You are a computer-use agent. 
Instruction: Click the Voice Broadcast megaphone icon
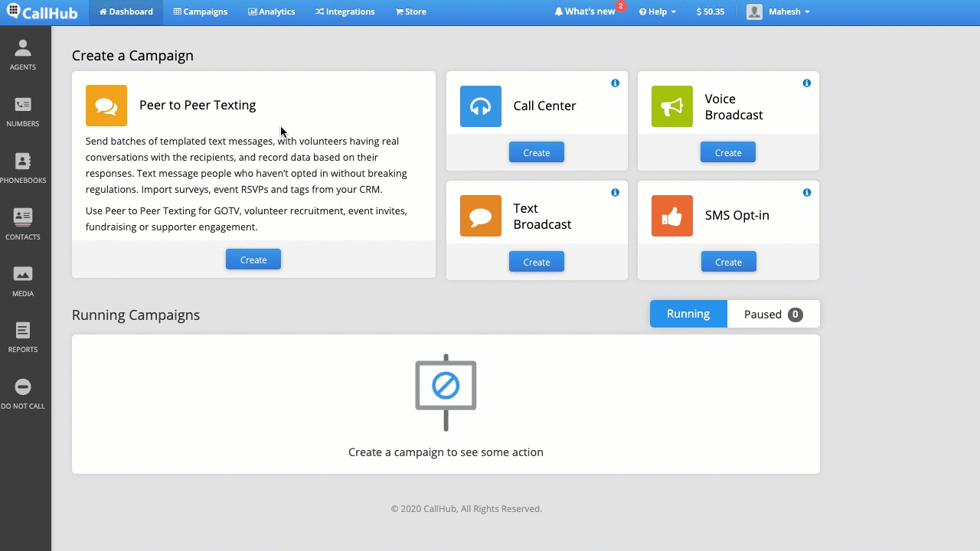click(x=672, y=106)
